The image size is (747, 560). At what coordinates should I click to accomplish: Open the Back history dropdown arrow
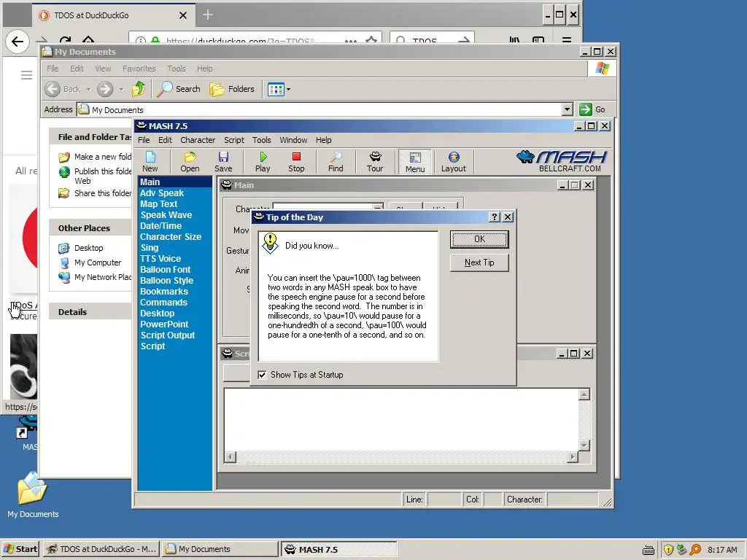[88, 89]
